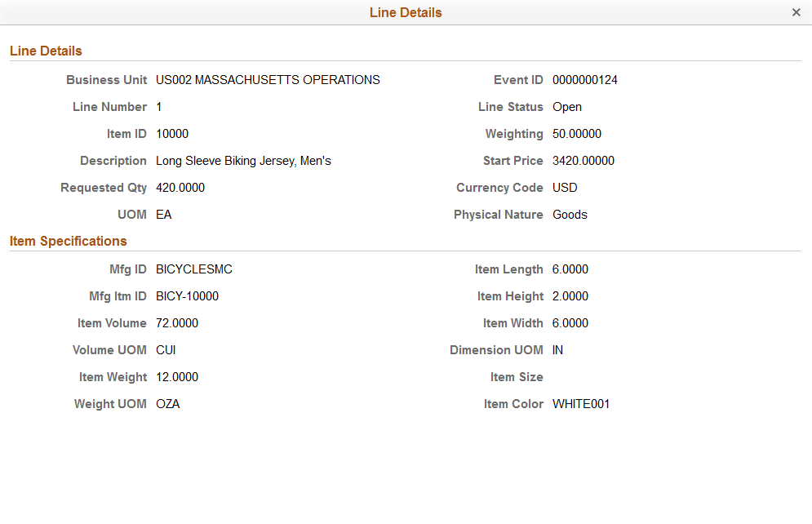812x524 pixels.
Task: Select the Mfg ID BICYCLESMC value
Action: (193, 269)
